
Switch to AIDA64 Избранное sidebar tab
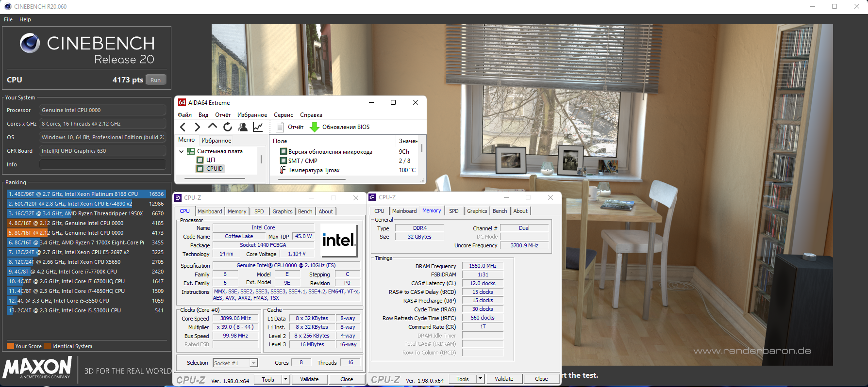tap(216, 141)
